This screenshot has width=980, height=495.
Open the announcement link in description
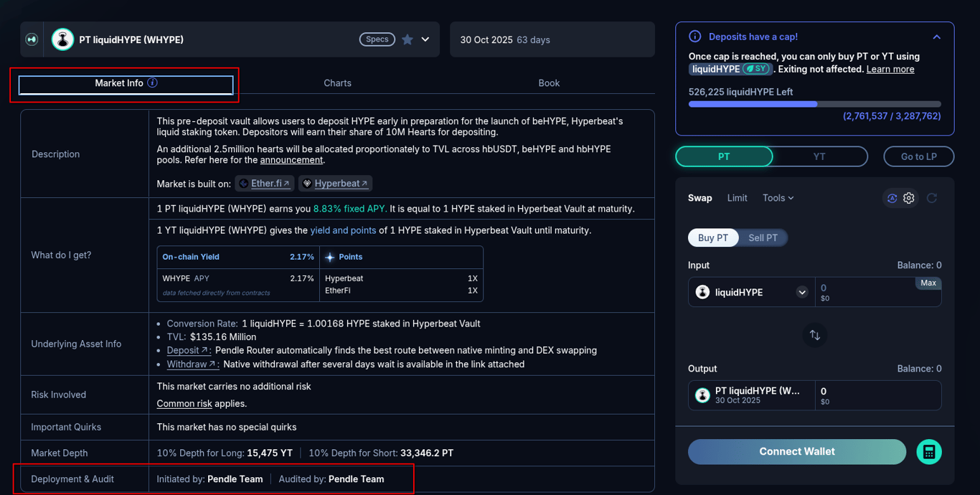(291, 160)
